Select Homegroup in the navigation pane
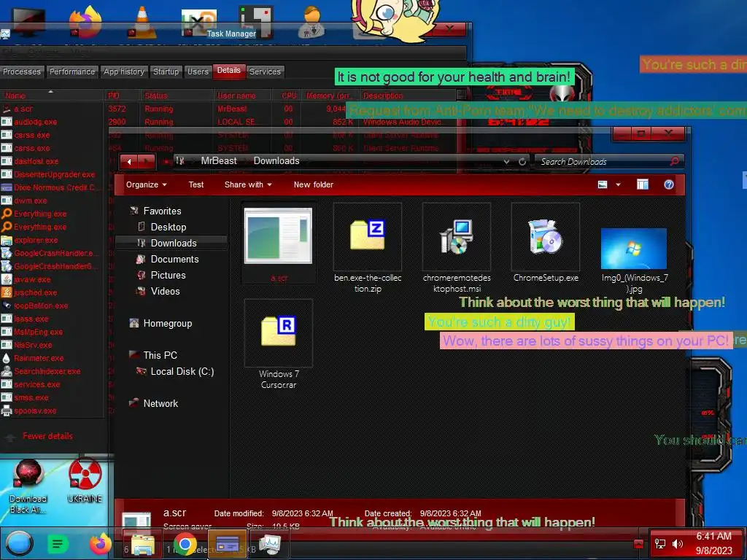 click(x=167, y=323)
